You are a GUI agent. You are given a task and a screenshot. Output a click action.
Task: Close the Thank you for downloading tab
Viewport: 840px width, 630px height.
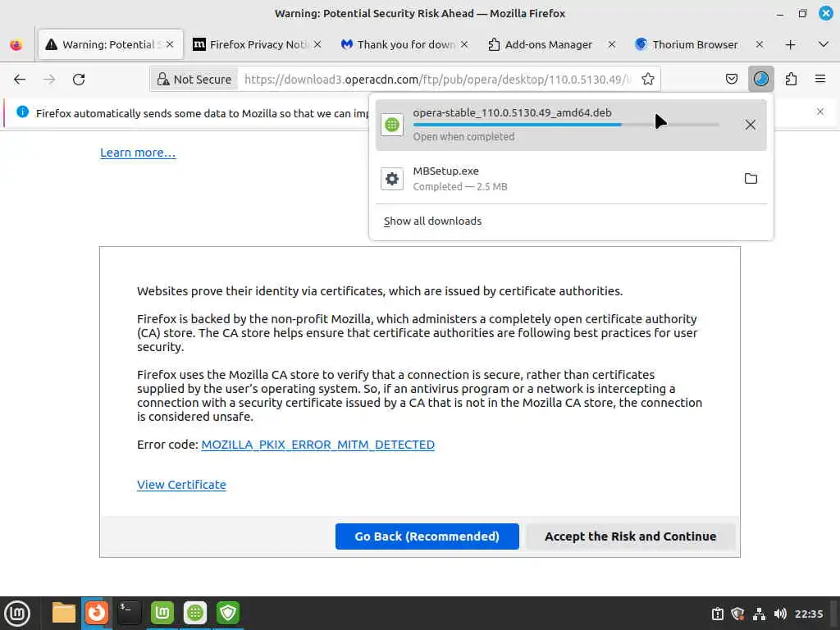point(464,44)
